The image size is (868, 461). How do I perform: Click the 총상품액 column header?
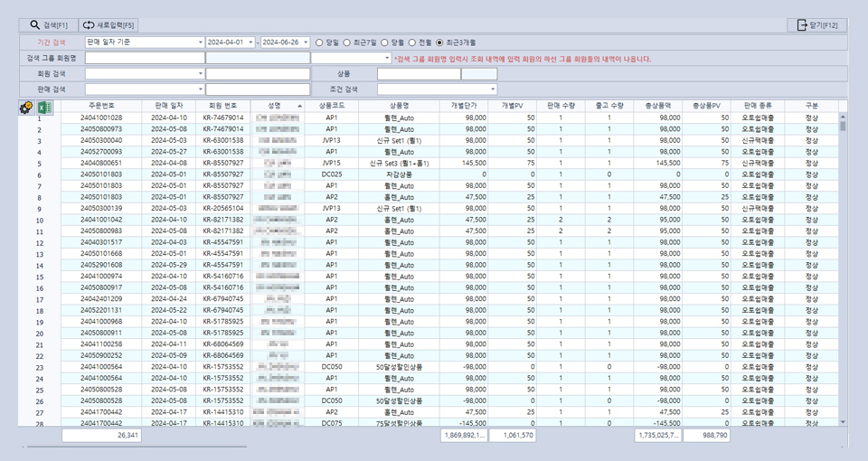pos(657,106)
